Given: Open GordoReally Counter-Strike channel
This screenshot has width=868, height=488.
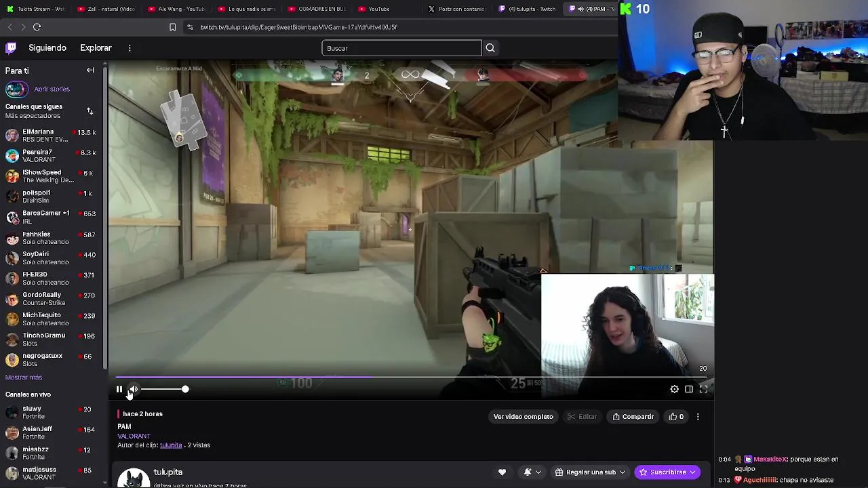Looking at the screenshot, I should click(52, 298).
